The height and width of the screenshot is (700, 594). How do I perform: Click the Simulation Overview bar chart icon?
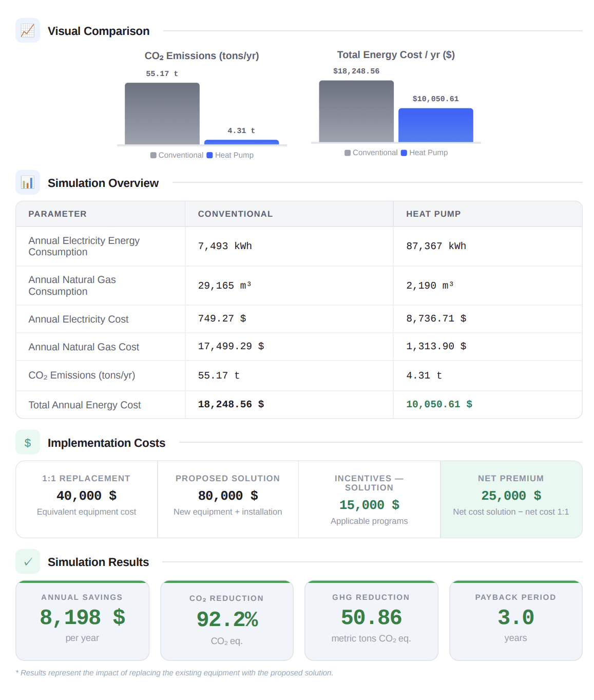pyautogui.click(x=28, y=182)
